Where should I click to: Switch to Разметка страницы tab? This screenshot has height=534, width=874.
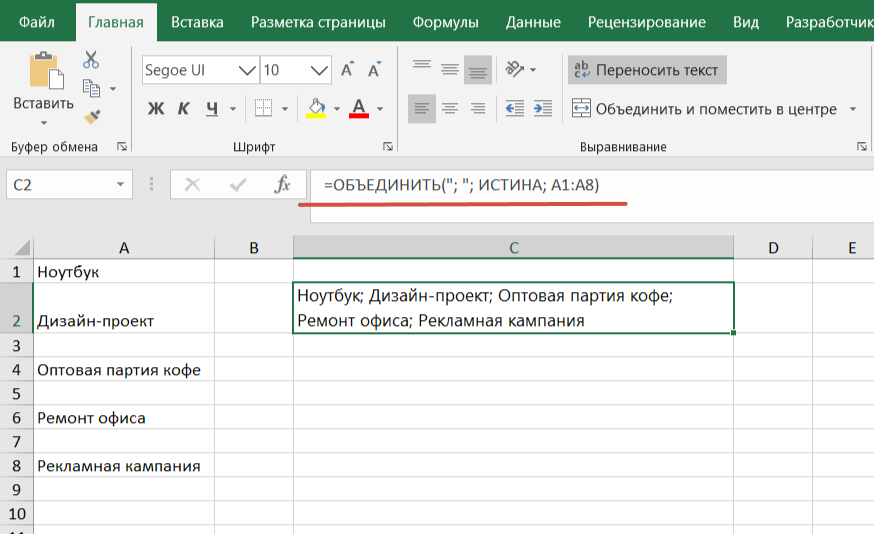318,22
